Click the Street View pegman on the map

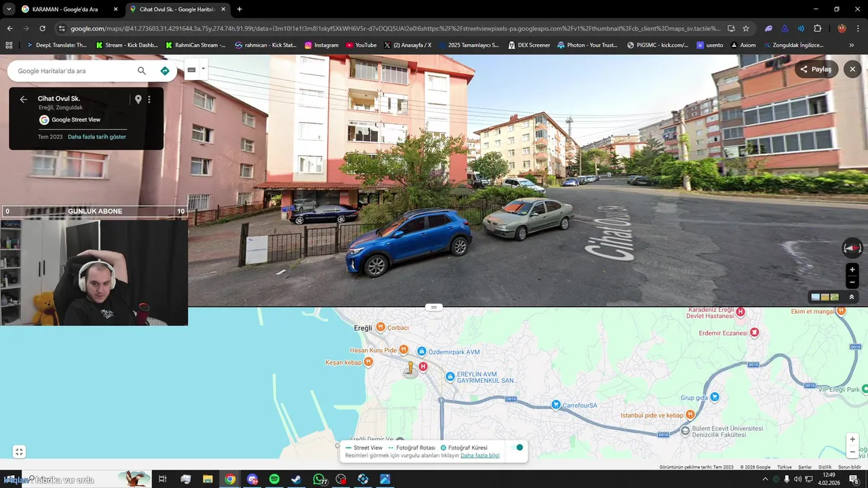point(410,369)
